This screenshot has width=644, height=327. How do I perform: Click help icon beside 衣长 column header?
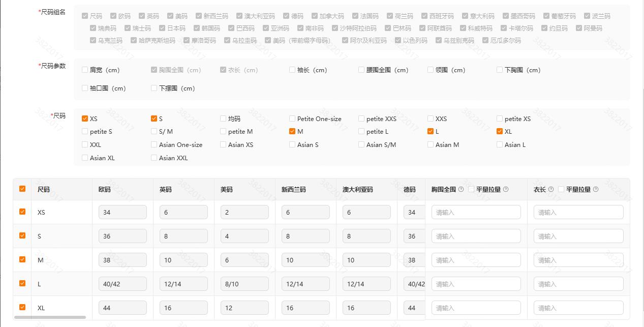coord(551,189)
